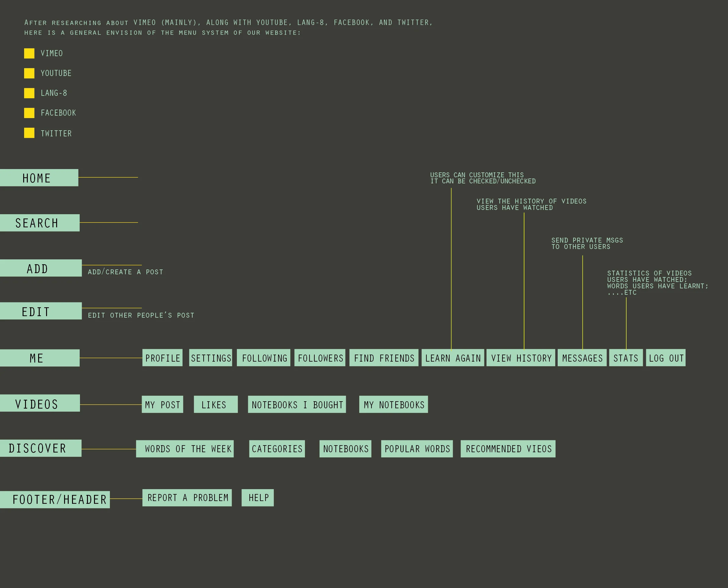Click the 'VIEW THE HISTORY OF VIDEOS' note
This screenshot has height=588, width=728.
531,204
